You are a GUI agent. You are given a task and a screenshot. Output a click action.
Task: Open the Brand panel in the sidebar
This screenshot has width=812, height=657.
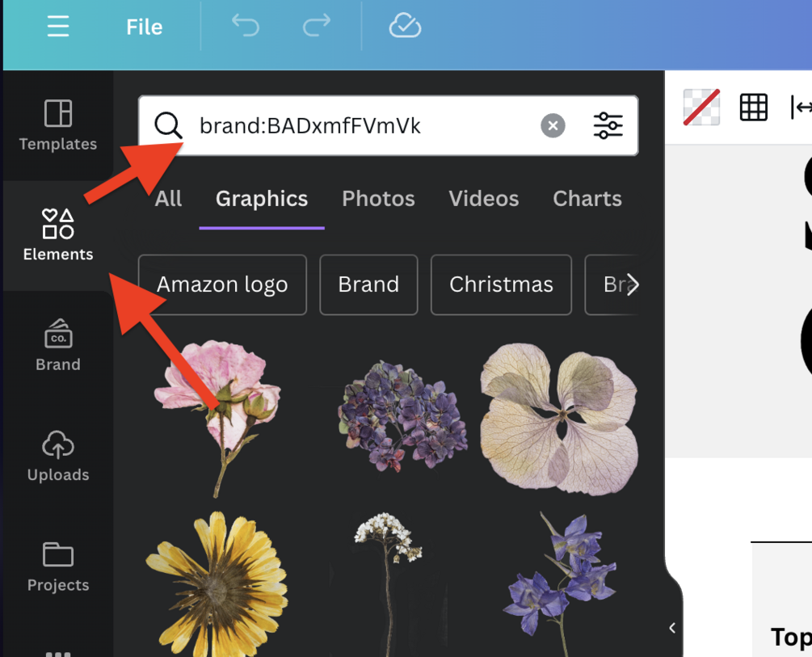[x=57, y=343]
